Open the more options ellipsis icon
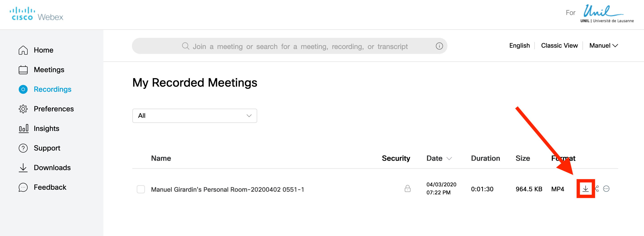Viewport: 644px width, 236px height. pyautogui.click(x=606, y=189)
